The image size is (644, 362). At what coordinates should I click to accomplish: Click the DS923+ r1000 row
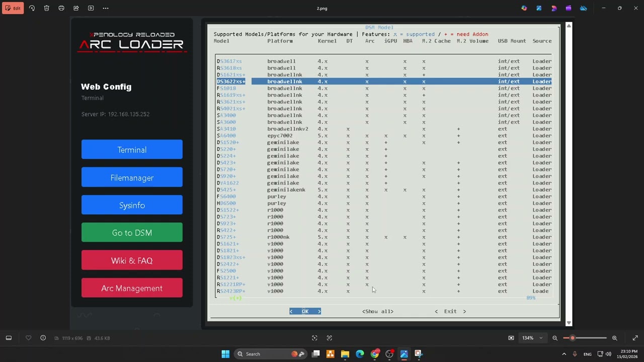pos(384,224)
